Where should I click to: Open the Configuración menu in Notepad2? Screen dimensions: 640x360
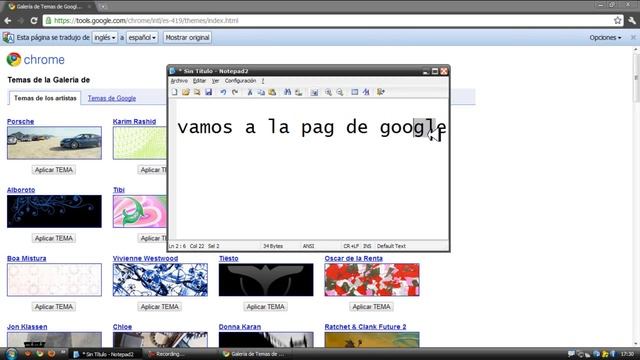click(x=240, y=81)
